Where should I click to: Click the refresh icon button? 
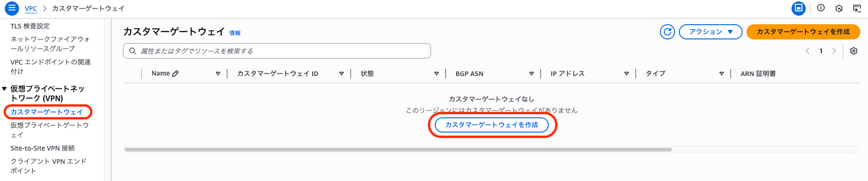tap(668, 32)
